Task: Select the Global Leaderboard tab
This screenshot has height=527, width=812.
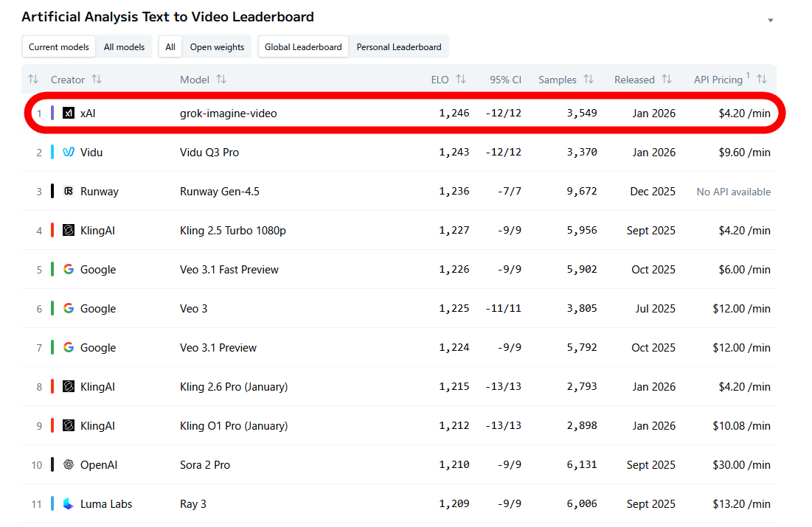Action: (x=303, y=47)
